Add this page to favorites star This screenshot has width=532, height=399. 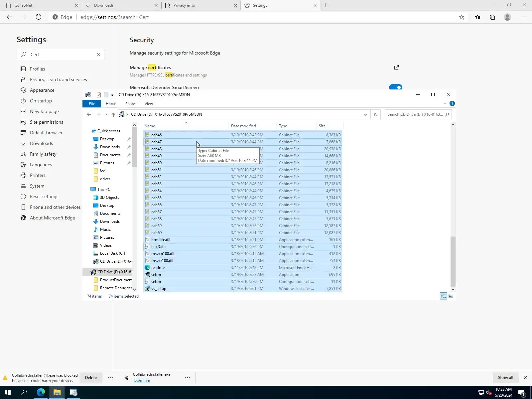pyautogui.click(x=462, y=17)
